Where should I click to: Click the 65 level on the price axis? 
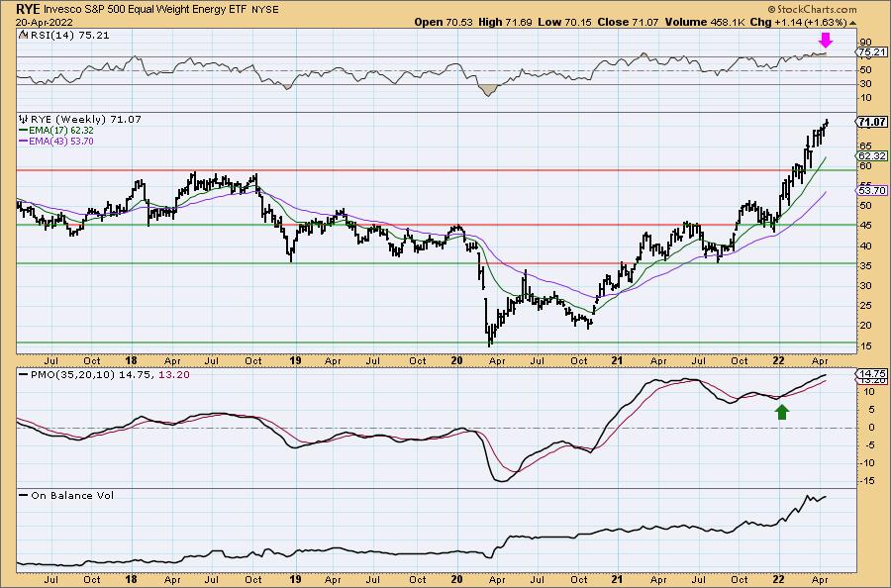(866, 146)
